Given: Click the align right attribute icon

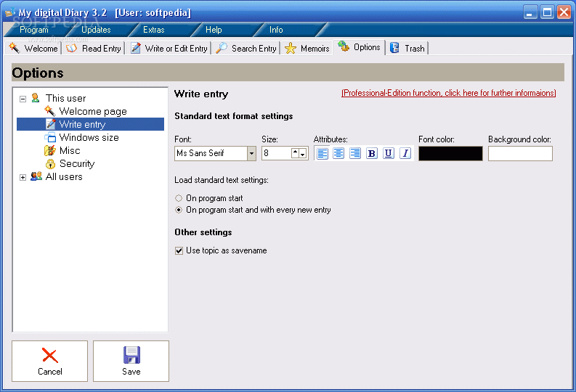Looking at the screenshot, I should pos(355,153).
